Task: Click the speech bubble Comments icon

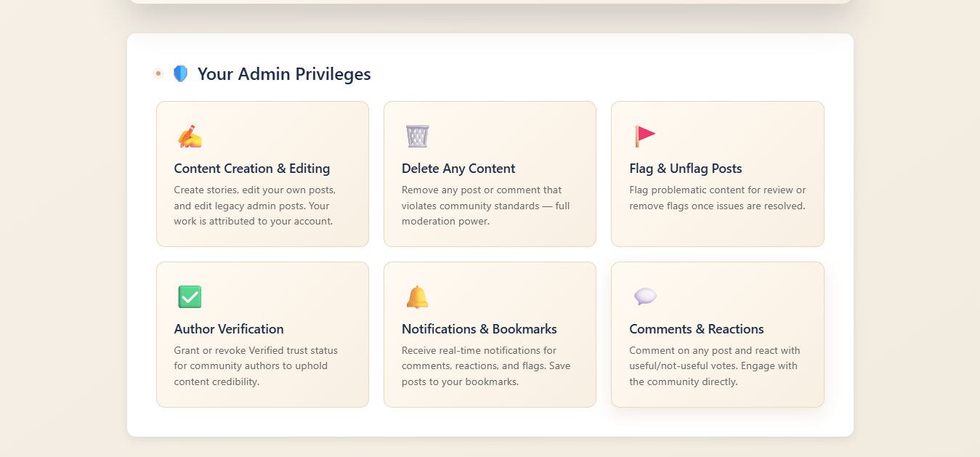Action: coord(645,296)
